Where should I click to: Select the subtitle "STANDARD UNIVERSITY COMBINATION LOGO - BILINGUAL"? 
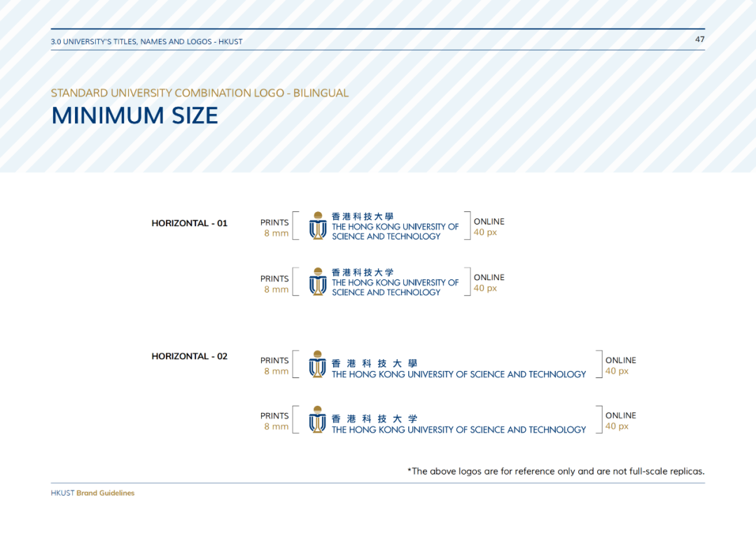[x=199, y=93]
